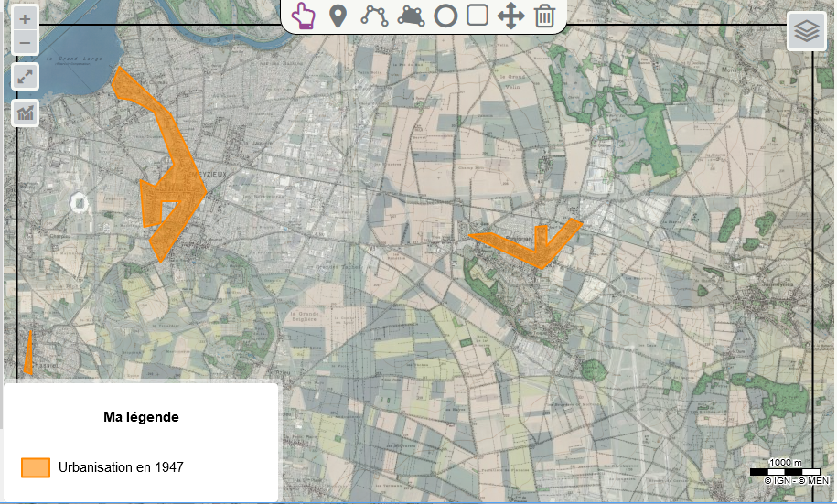Click the 'Ma légende' title

click(x=141, y=417)
